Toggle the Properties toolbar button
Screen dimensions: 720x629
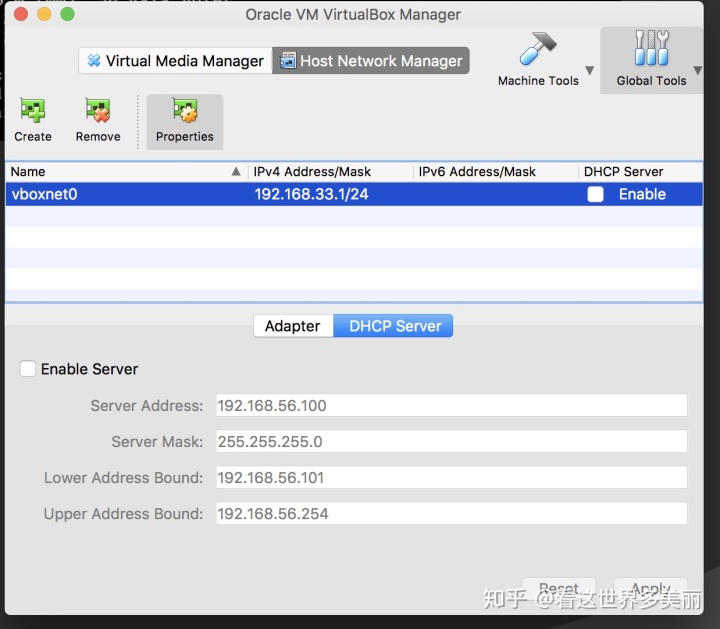[x=185, y=122]
